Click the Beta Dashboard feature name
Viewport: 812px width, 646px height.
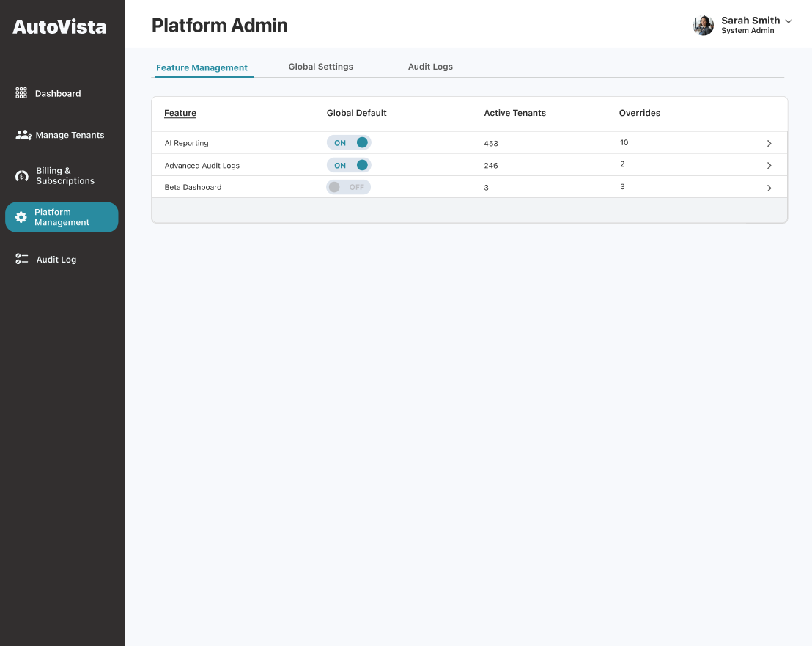pyautogui.click(x=193, y=187)
